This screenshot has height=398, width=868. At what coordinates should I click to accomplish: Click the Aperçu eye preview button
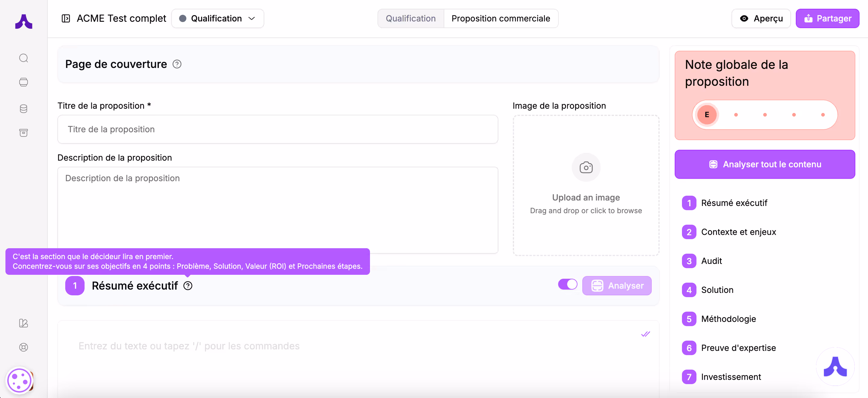point(761,18)
